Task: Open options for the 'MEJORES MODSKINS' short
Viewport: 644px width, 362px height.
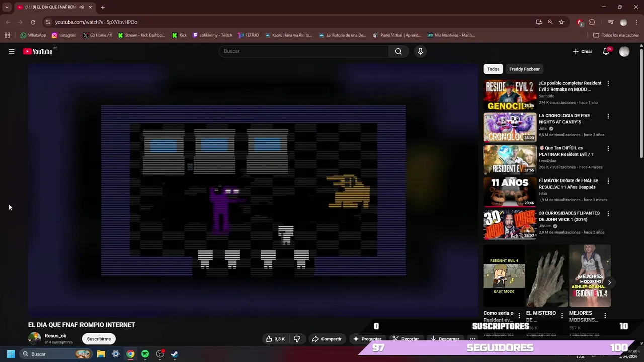Action: click(605, 316)
